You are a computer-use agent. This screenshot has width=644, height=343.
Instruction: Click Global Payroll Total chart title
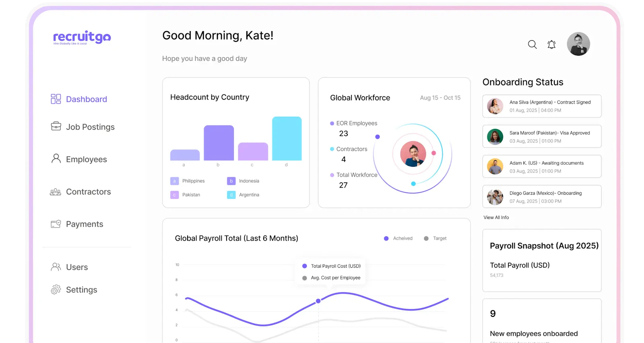pyautogui.click(x=236, y=238)
